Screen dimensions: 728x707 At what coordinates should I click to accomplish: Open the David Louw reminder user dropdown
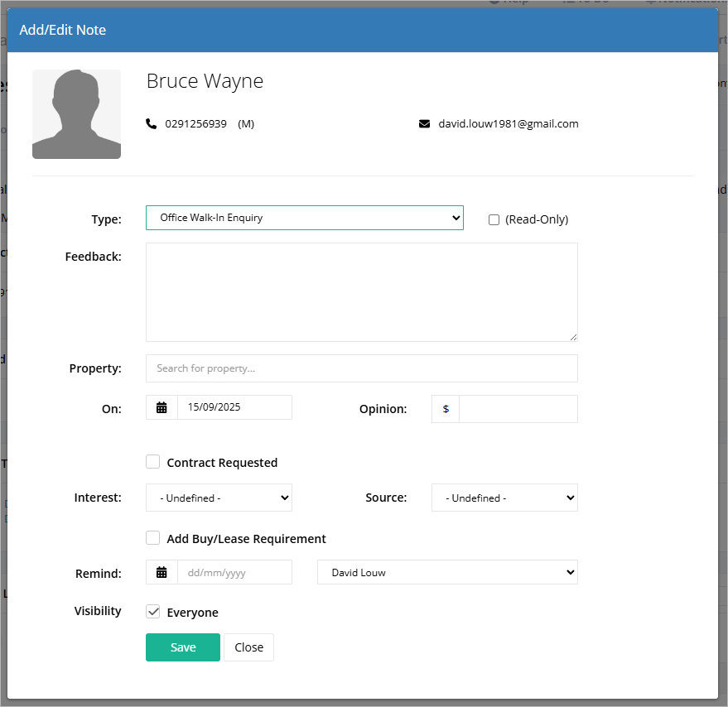coord(447,572)
